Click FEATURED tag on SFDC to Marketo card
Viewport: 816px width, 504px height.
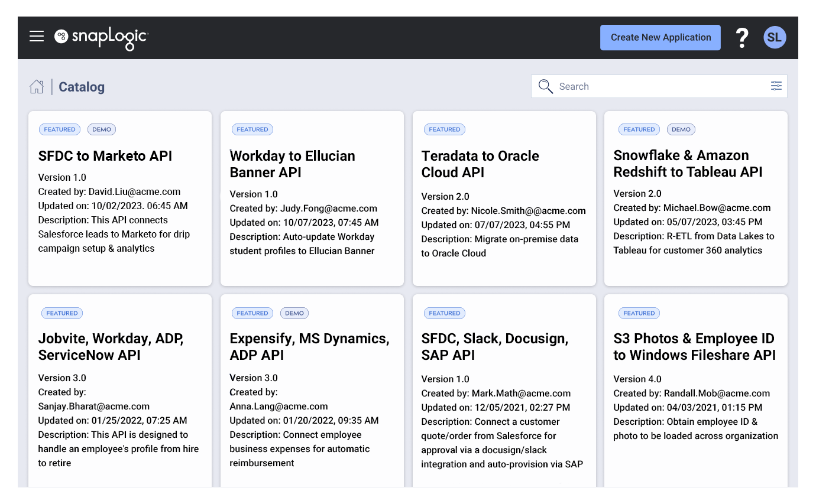(x=60, y=129)
